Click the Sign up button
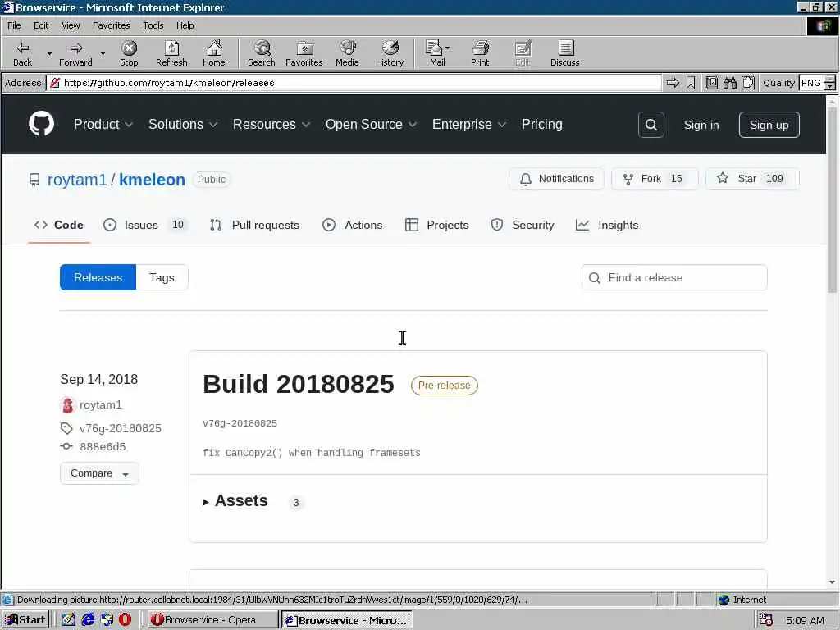This screenshot has width=840, height=630. click(x=769, y=125)
